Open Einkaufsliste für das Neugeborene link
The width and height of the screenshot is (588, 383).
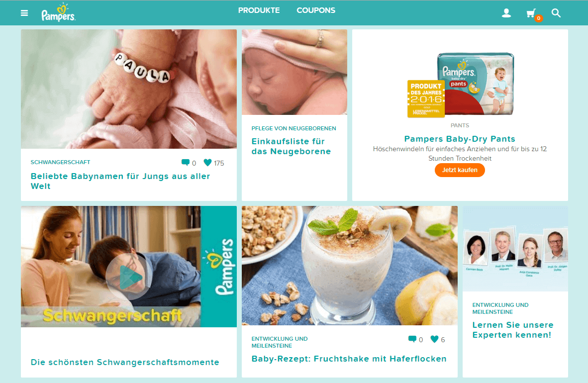click(291, 146)
